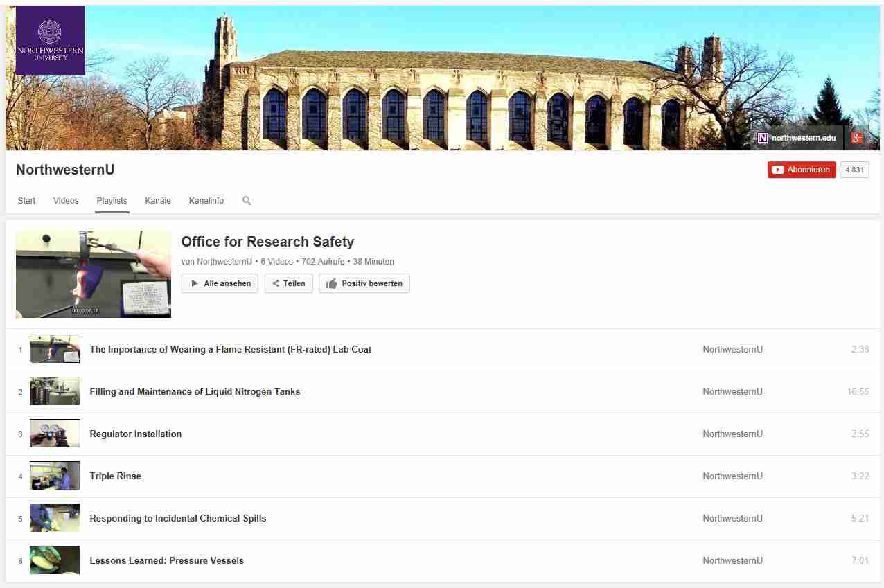Click the 3:22 duration text
884x588 pixels.
(860, 476)
